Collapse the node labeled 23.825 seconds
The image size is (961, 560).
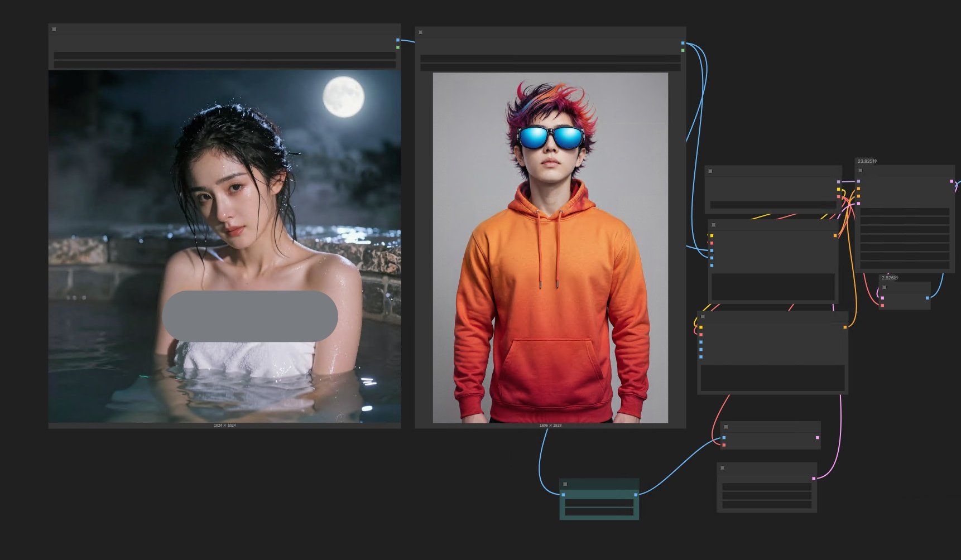pyautogui.click(x=860, y=171)
